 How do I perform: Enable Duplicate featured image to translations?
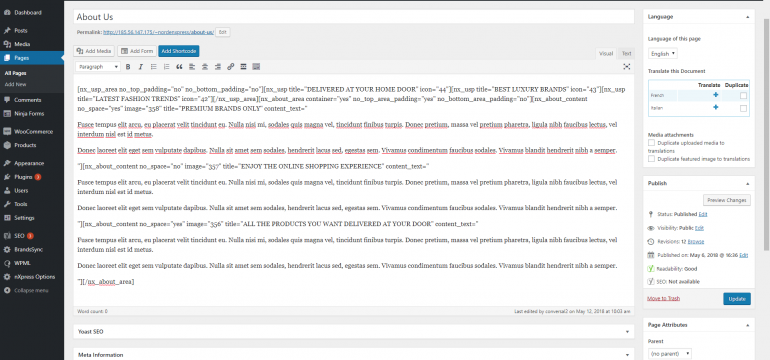[x=651, y=159]
